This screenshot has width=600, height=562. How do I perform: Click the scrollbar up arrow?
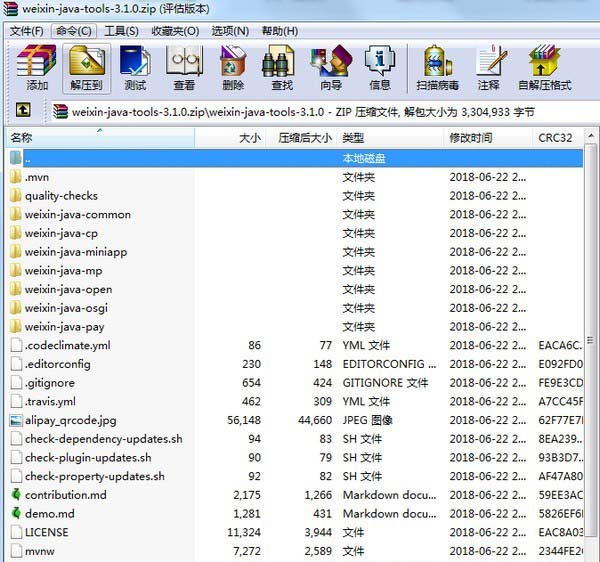point(591,136)
